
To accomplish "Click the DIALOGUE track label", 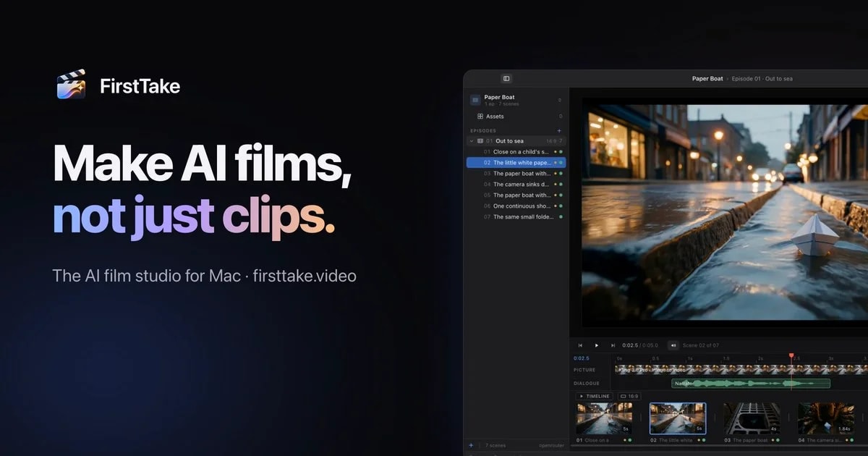I will pos(586,384).
